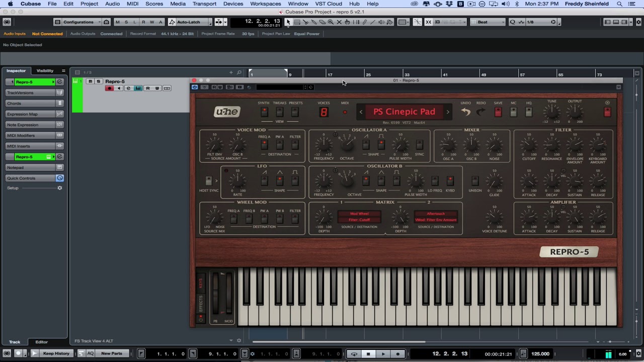Toggle the HQ switch
The image size is (644, 362).
[529, 113]
